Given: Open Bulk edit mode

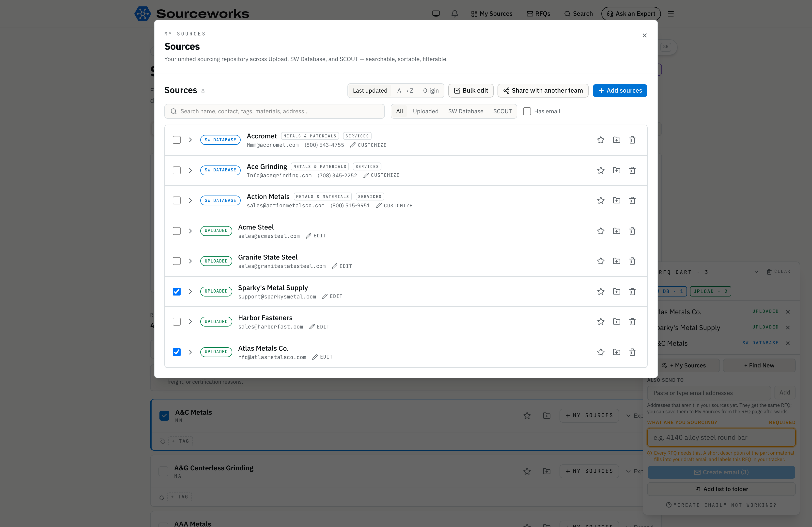Looking at the screenshot, I should (x=471, y=91).
